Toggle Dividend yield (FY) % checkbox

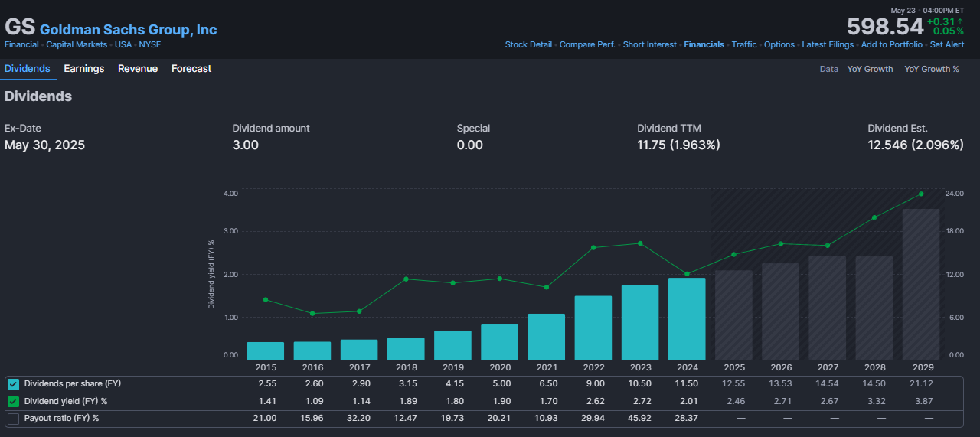(13, 401)
